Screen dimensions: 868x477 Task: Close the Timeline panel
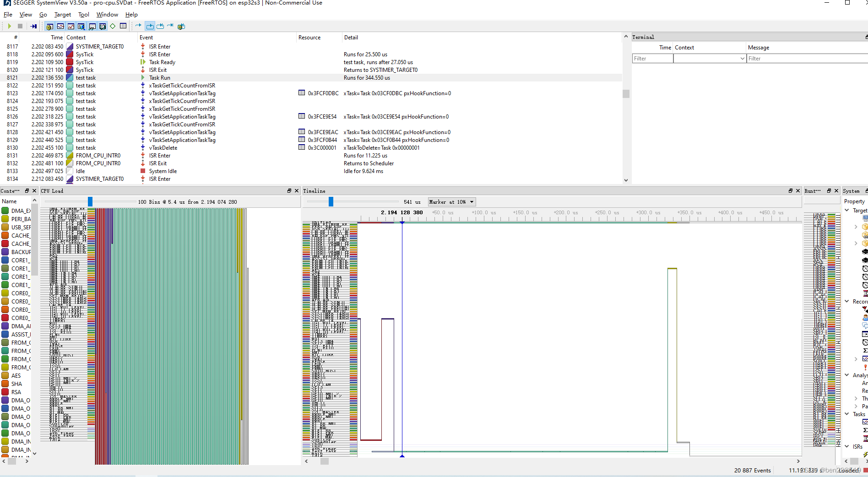pyautogui.click(x=798, y=191)
